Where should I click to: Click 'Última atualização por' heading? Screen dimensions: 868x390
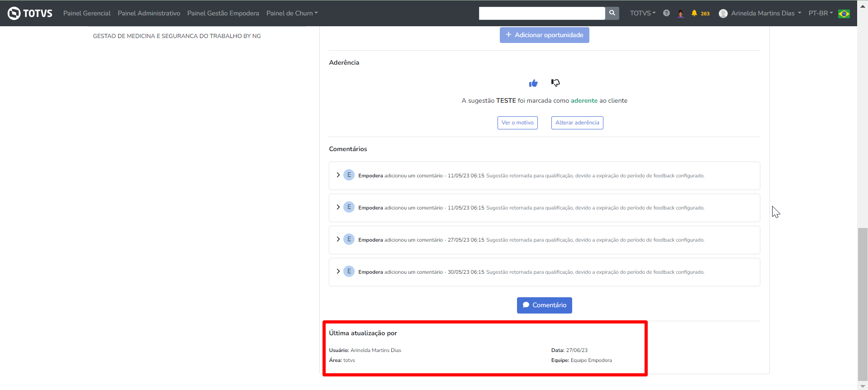point(363,333)
